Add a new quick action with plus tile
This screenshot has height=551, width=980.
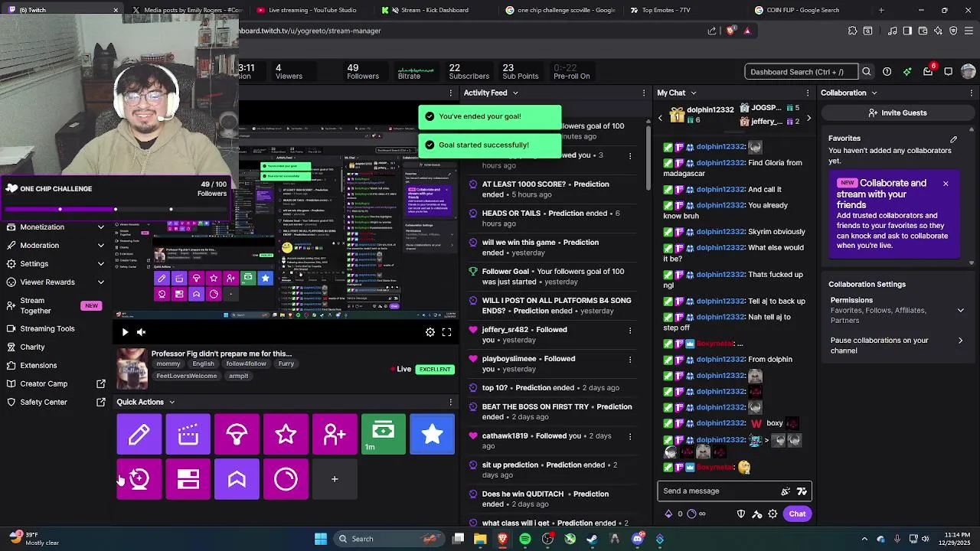tap(335, 479)
